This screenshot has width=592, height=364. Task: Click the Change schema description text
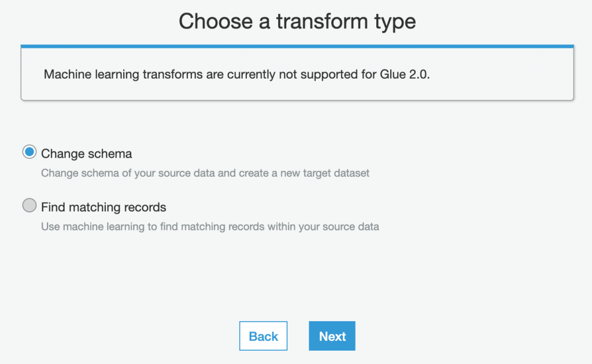click(205, 173)
